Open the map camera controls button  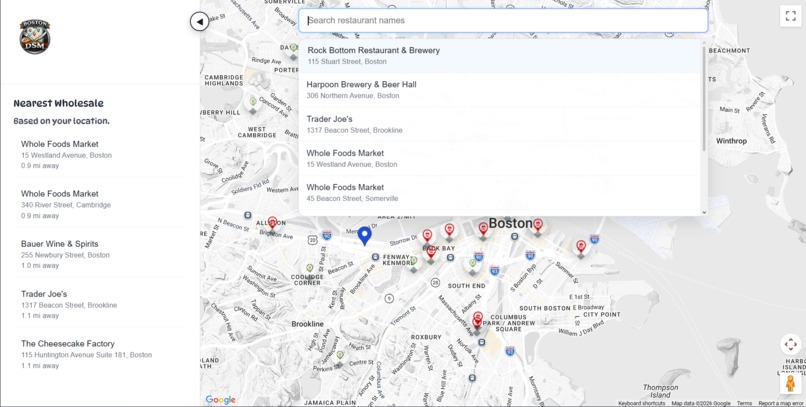coord(790,344)
